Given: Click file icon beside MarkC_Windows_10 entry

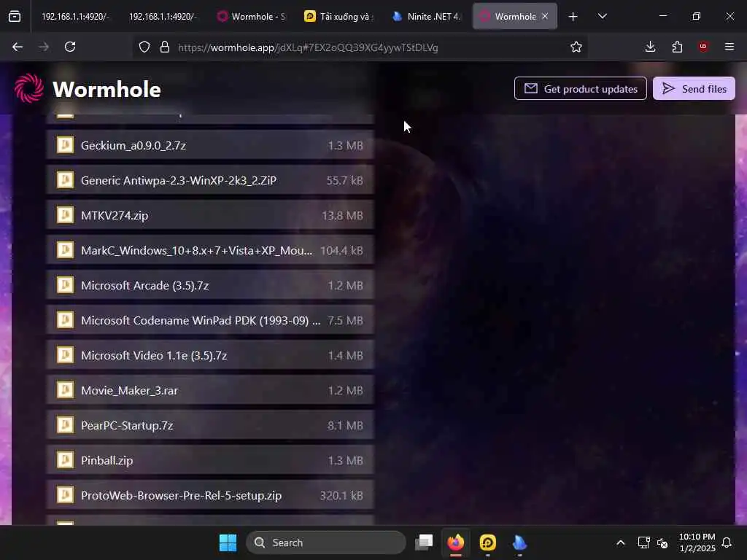Looking at the screenshot, I should [x=65, y=250].
